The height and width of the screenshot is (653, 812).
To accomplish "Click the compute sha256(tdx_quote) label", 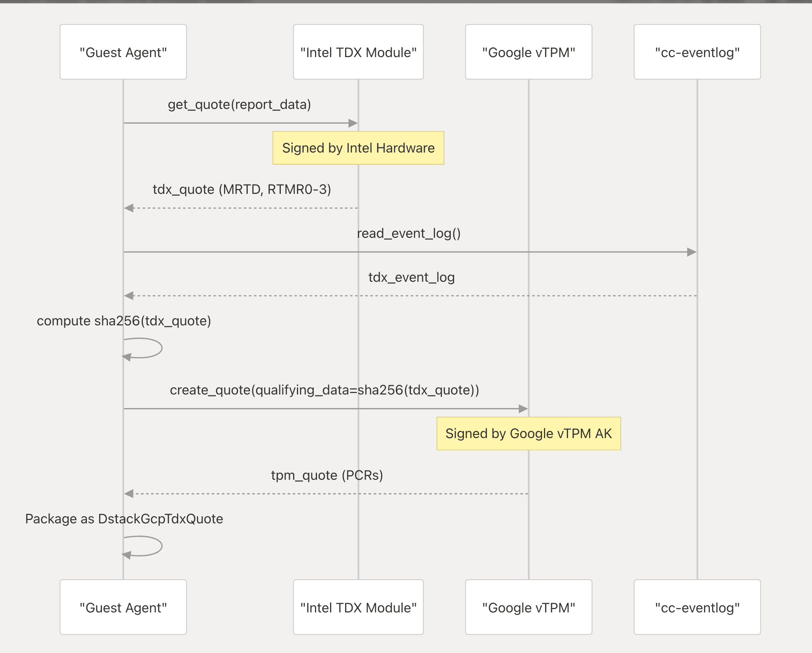I will tap(124, 321).
